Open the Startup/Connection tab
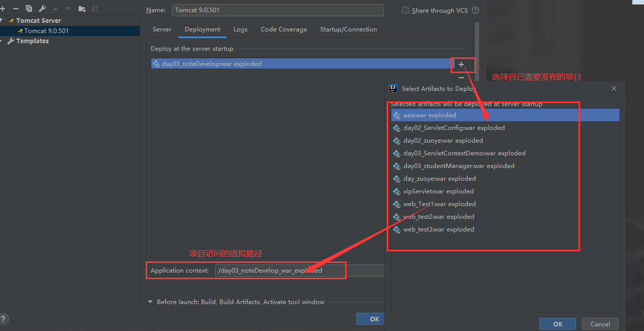The image size is (644, 331). click(x=349, y=29)
